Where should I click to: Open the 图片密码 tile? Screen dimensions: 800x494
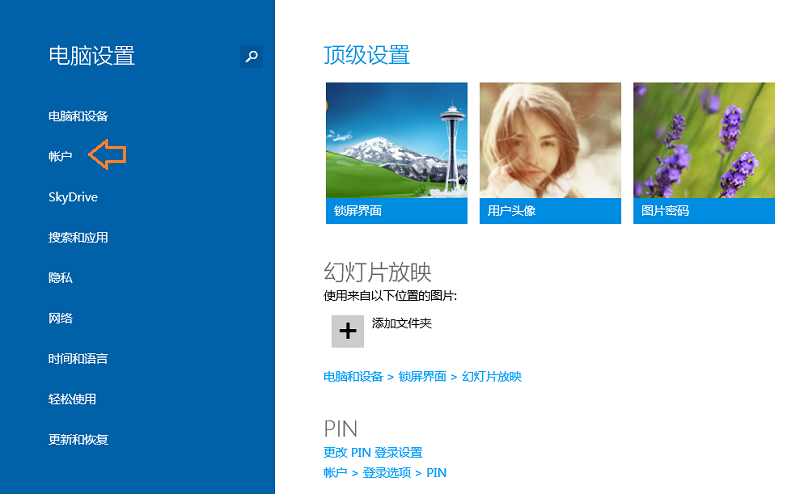click(704, 153)
